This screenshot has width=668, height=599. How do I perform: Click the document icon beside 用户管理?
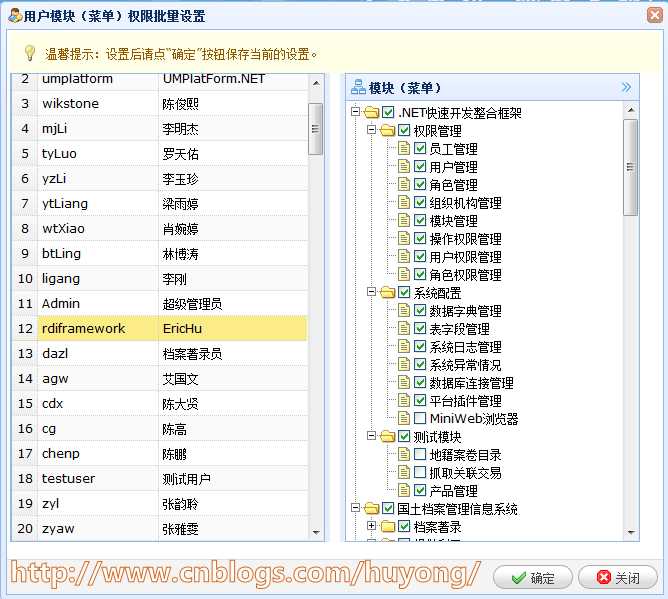coord(404,166)
